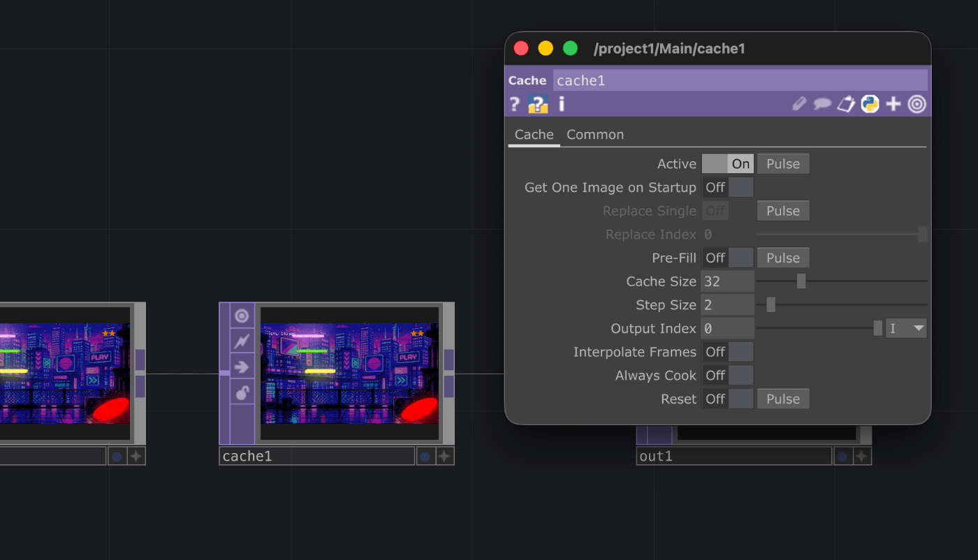This screenshot has height=560, width=978.
Task: Toggle arrow flag on cache1 node
Action: click(x=242, y=367)
